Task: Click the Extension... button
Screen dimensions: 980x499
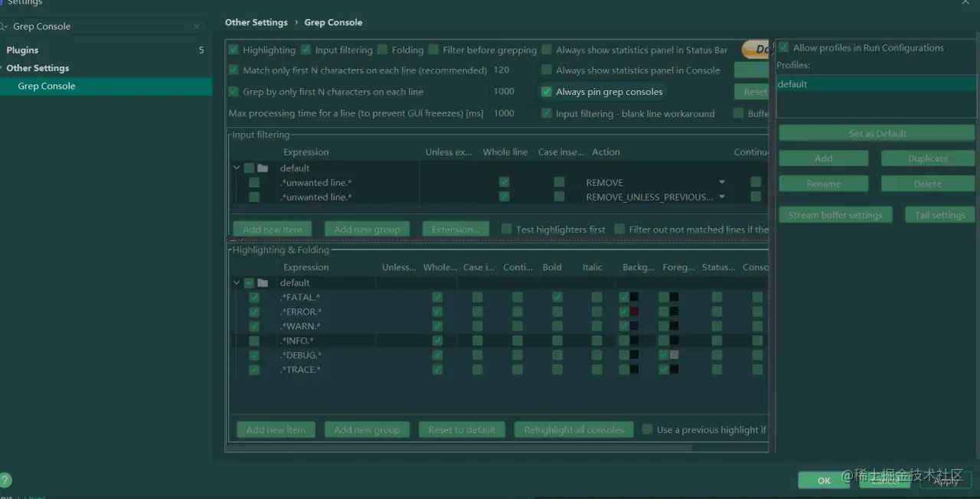Action: 456,229
